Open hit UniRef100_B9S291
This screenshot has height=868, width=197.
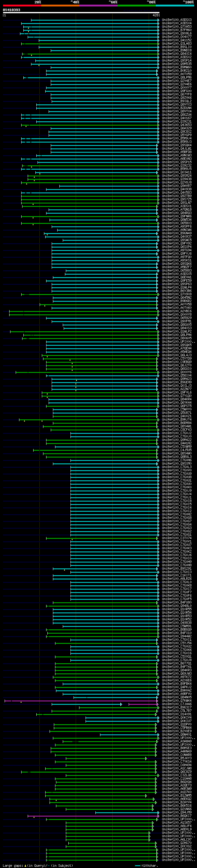177,568
